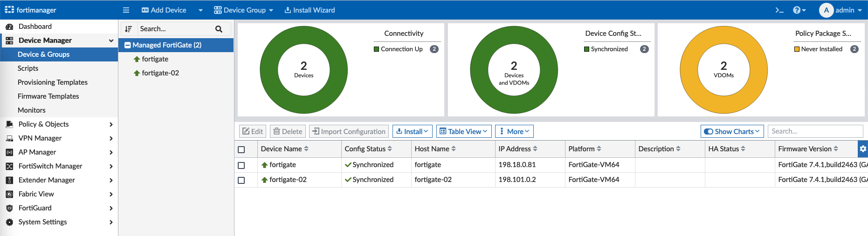Screen dimensions: 868x236
Task: Open Provisioning Templates in sidebar
Action: click(x=53, y=82)
